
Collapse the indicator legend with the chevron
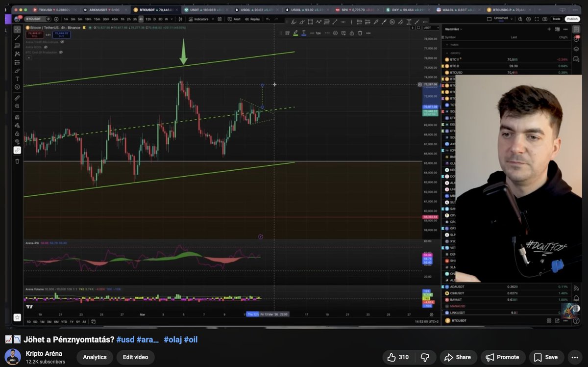(x=28, y=58)
